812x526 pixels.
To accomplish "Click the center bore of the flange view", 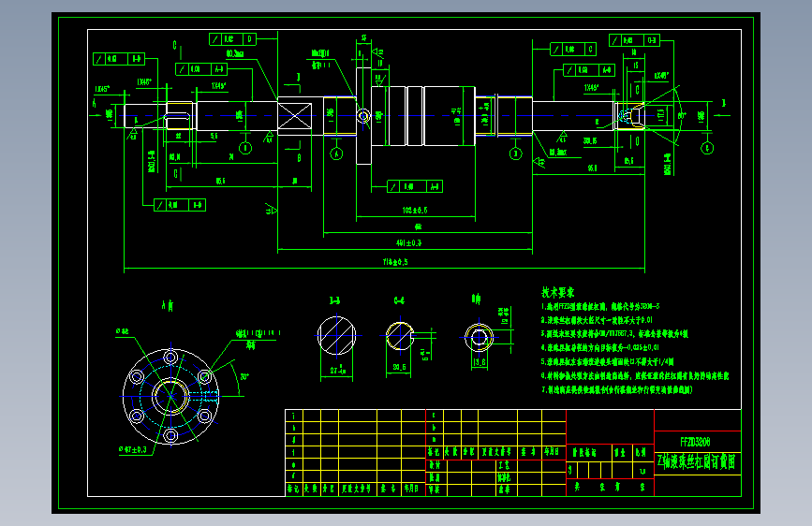I will [170, 396].
